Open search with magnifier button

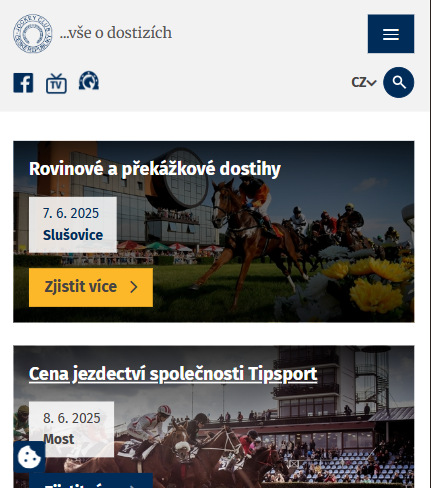tap(399, 82)
